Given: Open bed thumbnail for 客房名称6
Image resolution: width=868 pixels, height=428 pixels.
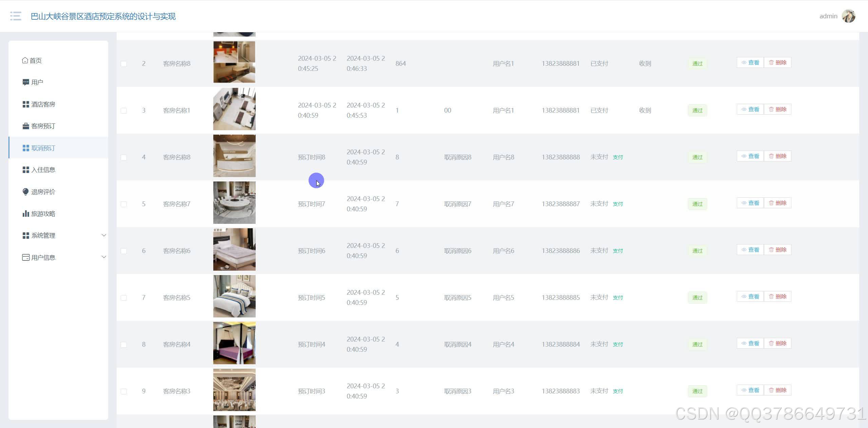Looking at the screenshot, I should (234, 249).
